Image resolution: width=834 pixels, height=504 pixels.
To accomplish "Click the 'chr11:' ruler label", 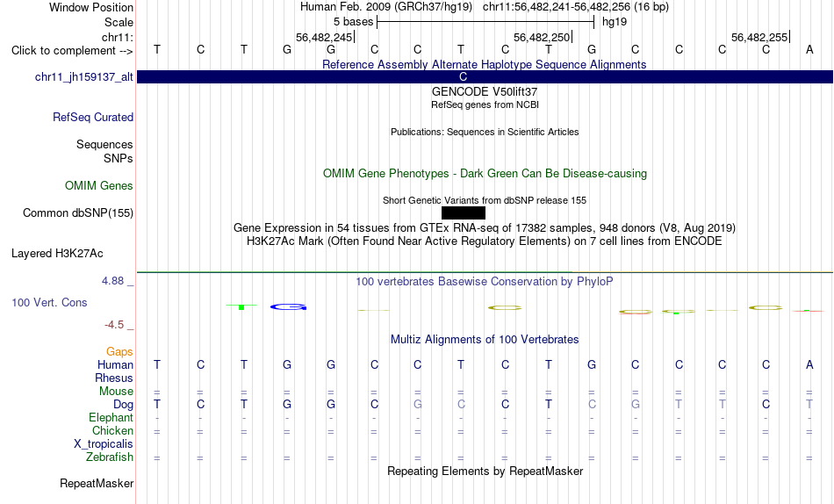I will coord(118,37).
